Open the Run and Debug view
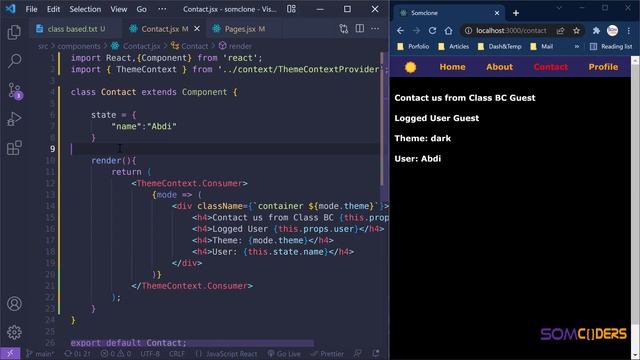640x360 pixels. [x=14, y=119]
